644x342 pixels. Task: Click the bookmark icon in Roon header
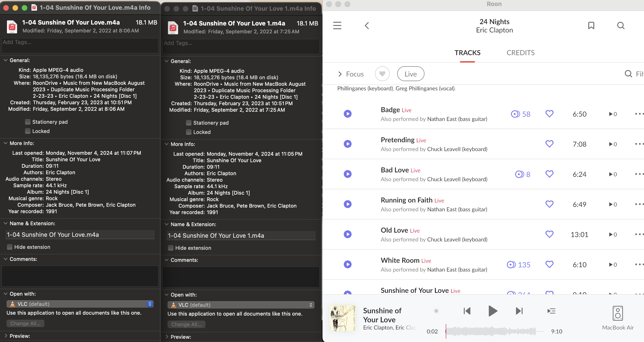click(x=591, y=25)
